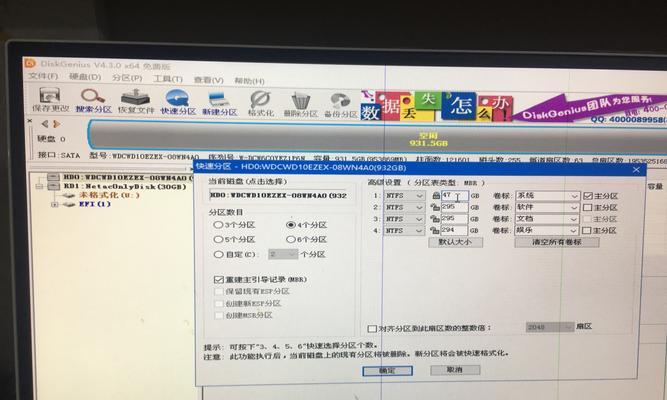Click the next disk arrow icon
The width and height of the screenshot is (667, 400).
(x=56, y=124)
